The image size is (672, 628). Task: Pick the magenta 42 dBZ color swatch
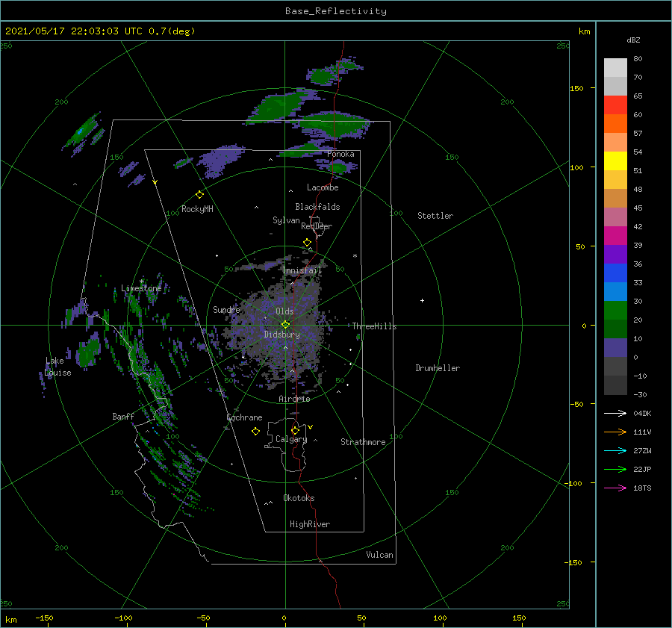(x=615, y=235)
